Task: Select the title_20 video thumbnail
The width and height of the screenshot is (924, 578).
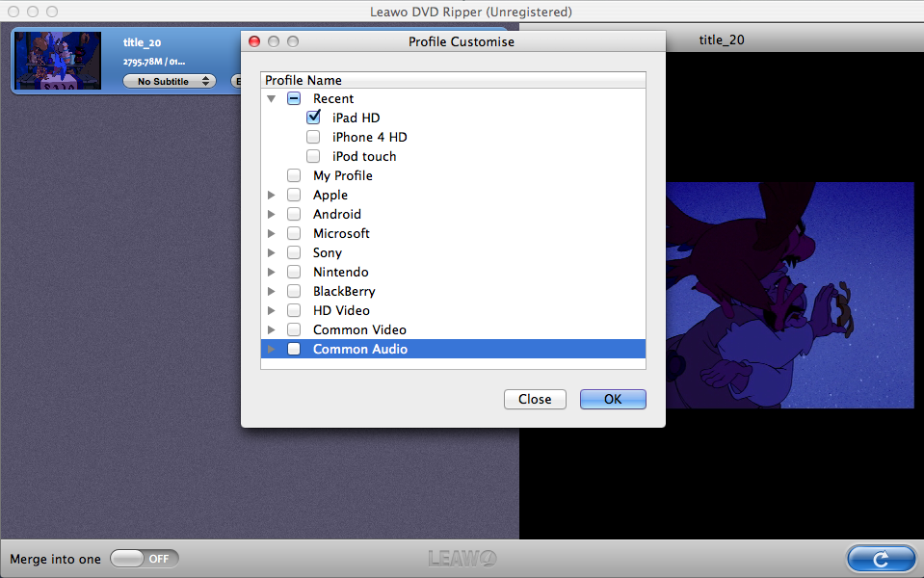Action: (x=58, y=61)
